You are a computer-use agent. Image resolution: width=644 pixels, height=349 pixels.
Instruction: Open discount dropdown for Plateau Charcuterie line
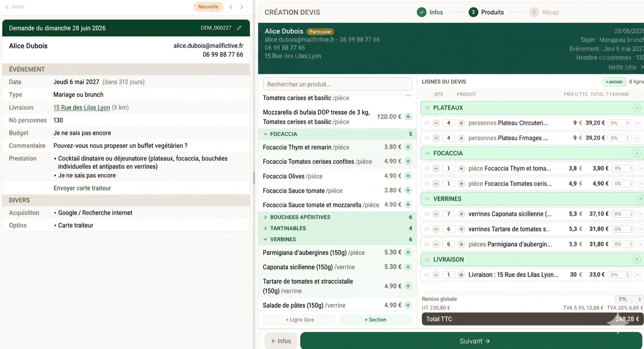coord(620,123)
